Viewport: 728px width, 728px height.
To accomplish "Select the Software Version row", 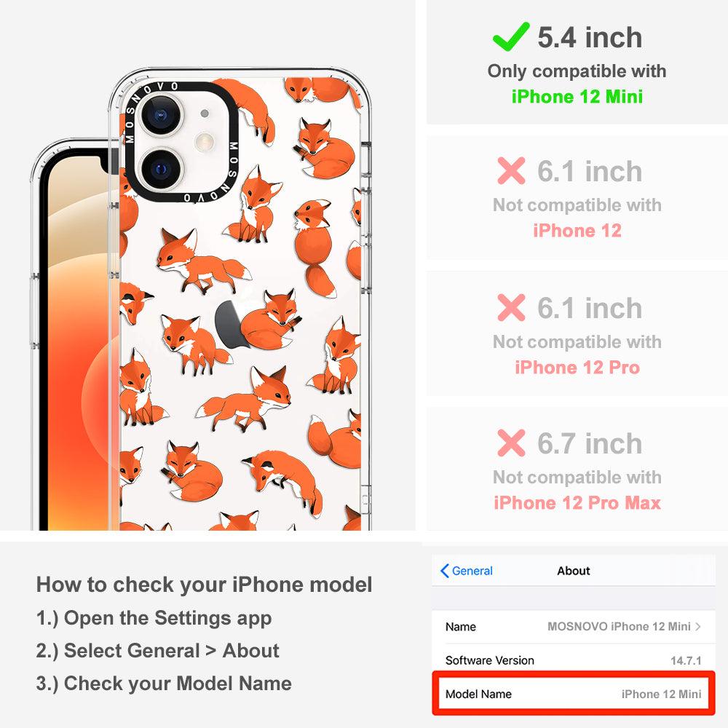I will 574,660.
